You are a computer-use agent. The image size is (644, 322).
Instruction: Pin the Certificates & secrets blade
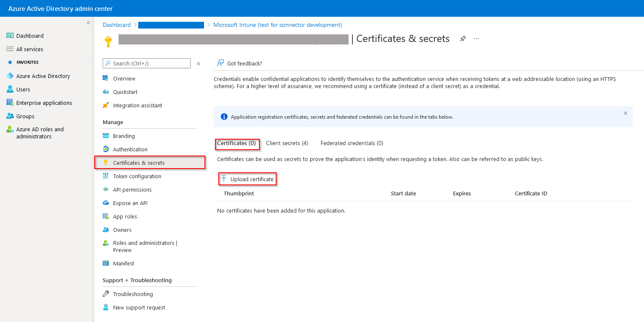462,39
